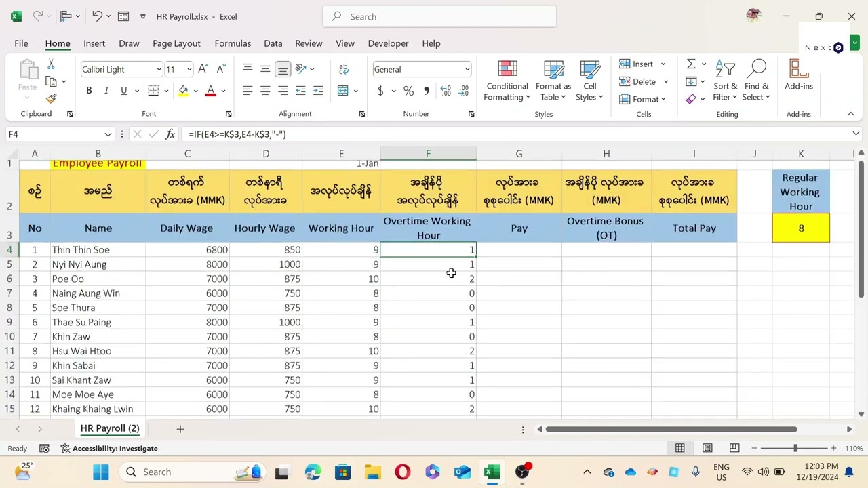Screen dimensions: 868x488
Task: Click the Delete cells button
Action: point(644,81)
